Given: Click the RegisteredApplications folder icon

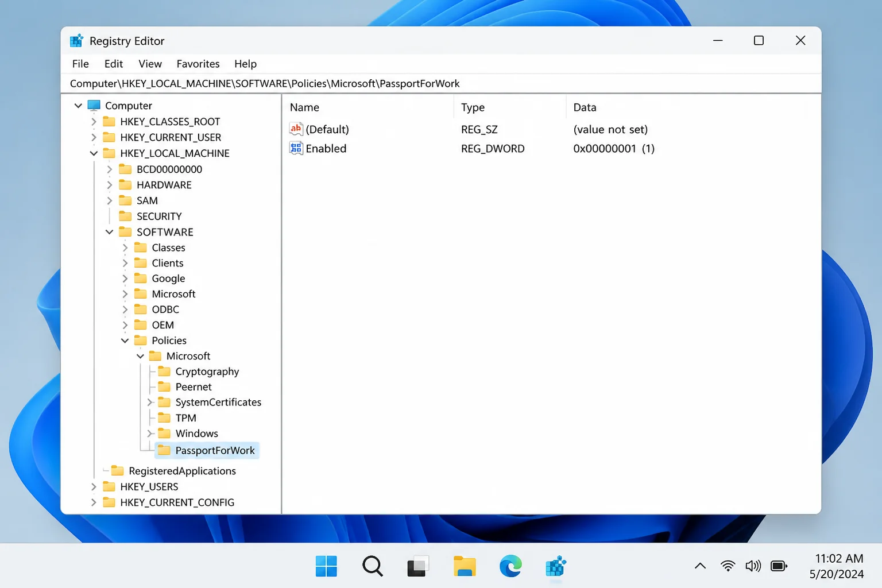Looking at the screenshot, I should point(118,471).
